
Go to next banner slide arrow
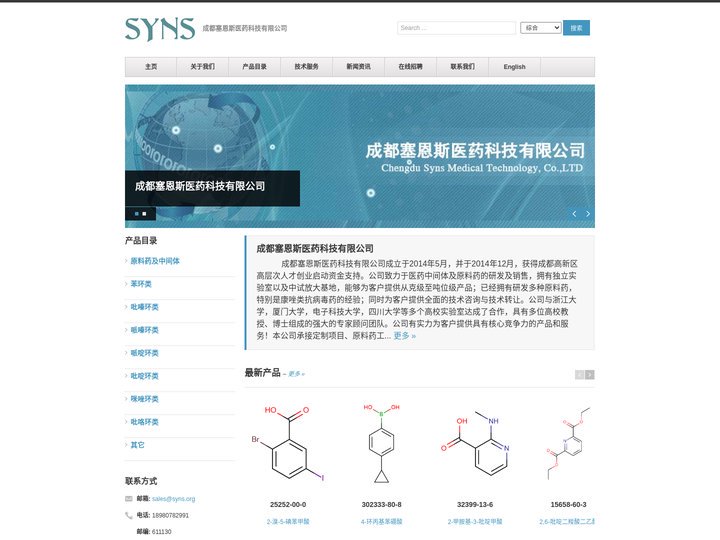click(x=588, y=214)
